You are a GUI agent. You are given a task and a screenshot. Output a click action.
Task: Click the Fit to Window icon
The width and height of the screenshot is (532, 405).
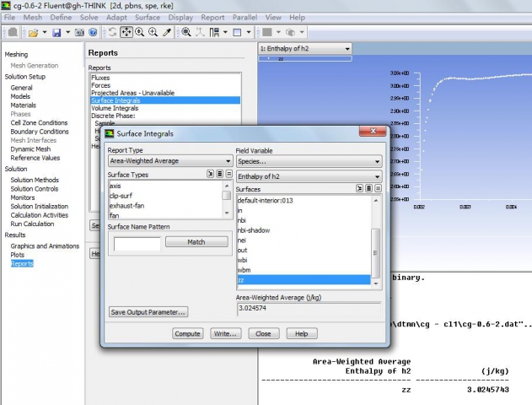coord(185,32)
